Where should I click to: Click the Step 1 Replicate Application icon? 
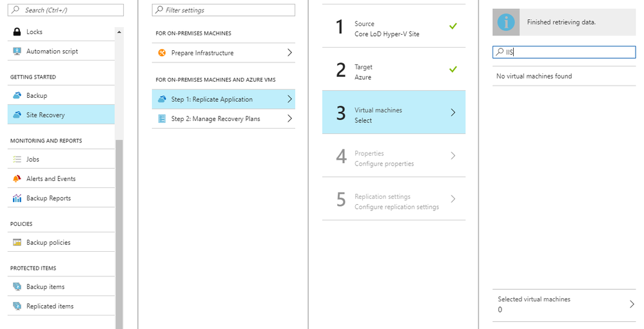coord(162,99)
